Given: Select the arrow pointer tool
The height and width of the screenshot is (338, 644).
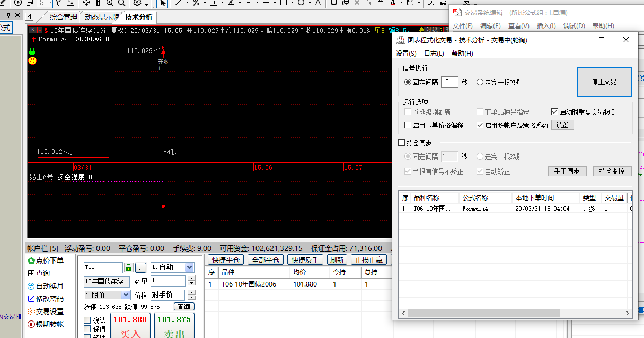Looking at the screenshot, I should (163, 3).
